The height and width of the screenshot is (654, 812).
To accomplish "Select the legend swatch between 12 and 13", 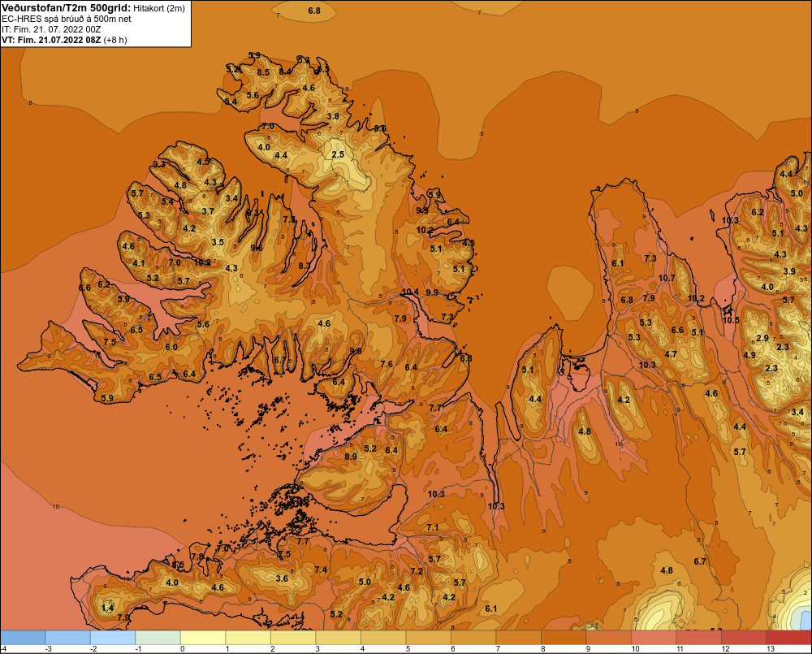I will [x=744, y=638].
